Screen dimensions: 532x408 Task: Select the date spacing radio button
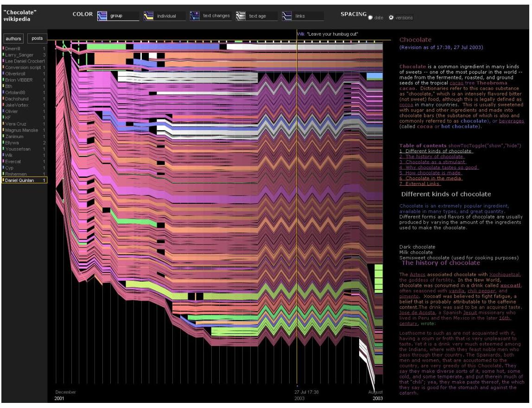tap(370, 18)
